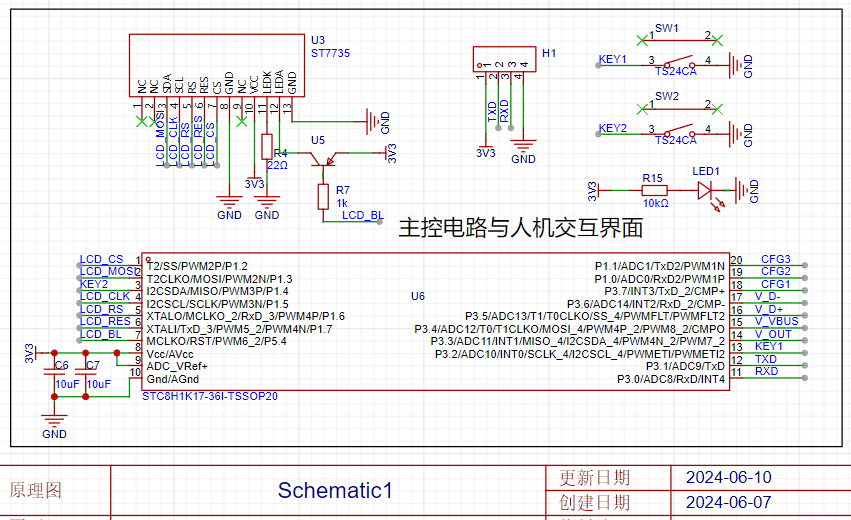Click the V_D- net label

click(x=767, y=296)
